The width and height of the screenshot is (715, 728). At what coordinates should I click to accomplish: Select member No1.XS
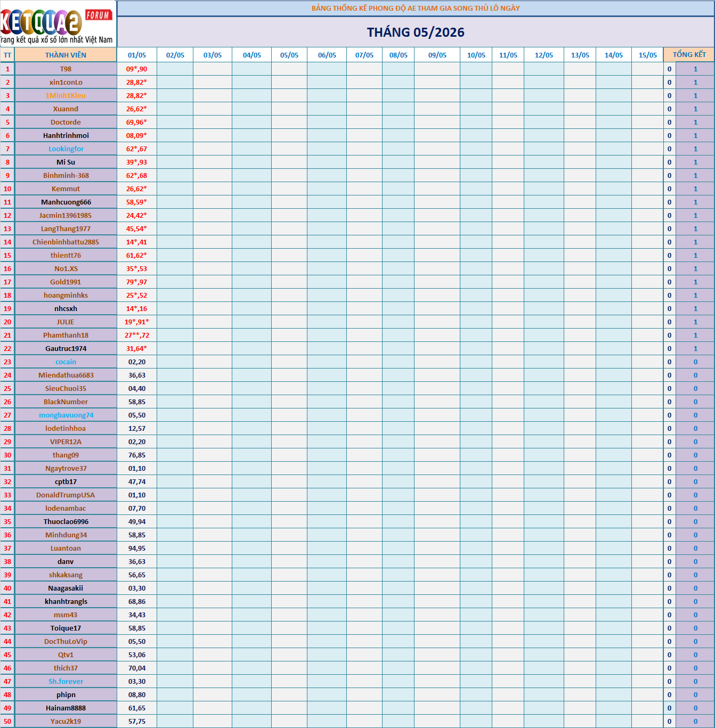click(x=66, y=268)
